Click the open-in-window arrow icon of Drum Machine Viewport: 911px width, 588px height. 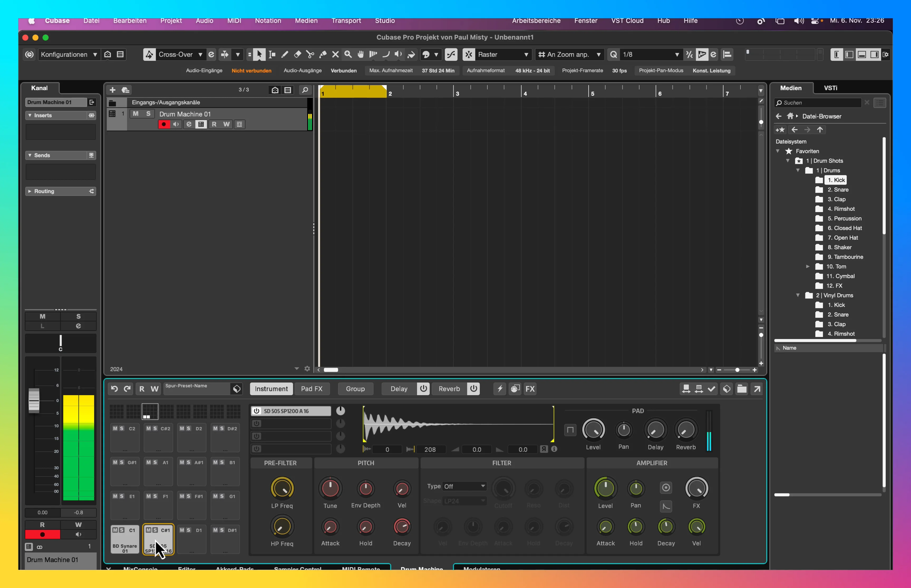757,389
